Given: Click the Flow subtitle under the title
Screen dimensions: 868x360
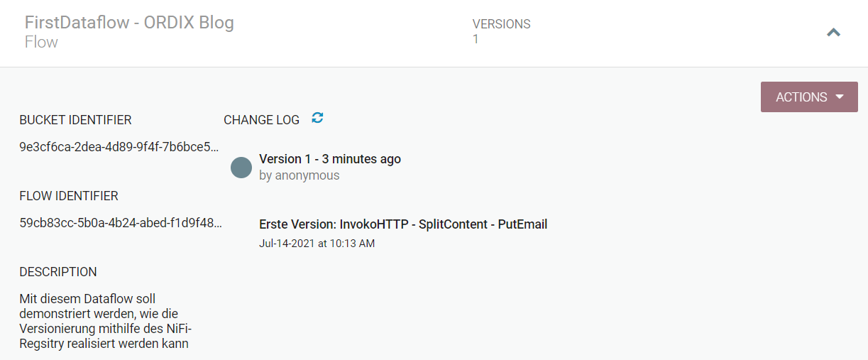Looking at the screenshot, I should pyautogui.click(x=41, y=42).
